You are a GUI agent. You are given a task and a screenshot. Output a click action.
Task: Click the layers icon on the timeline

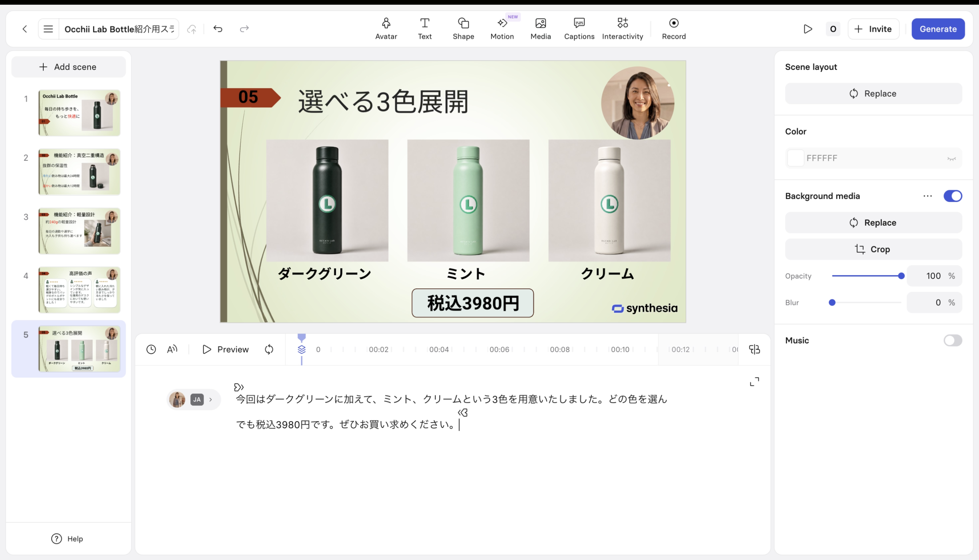(x=302, y=349)
